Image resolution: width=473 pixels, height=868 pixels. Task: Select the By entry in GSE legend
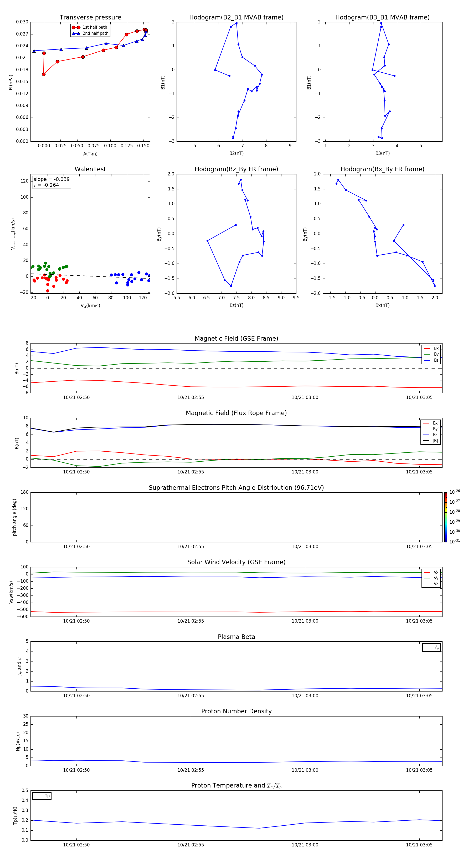pyautogui.click(x=431, y=354)
